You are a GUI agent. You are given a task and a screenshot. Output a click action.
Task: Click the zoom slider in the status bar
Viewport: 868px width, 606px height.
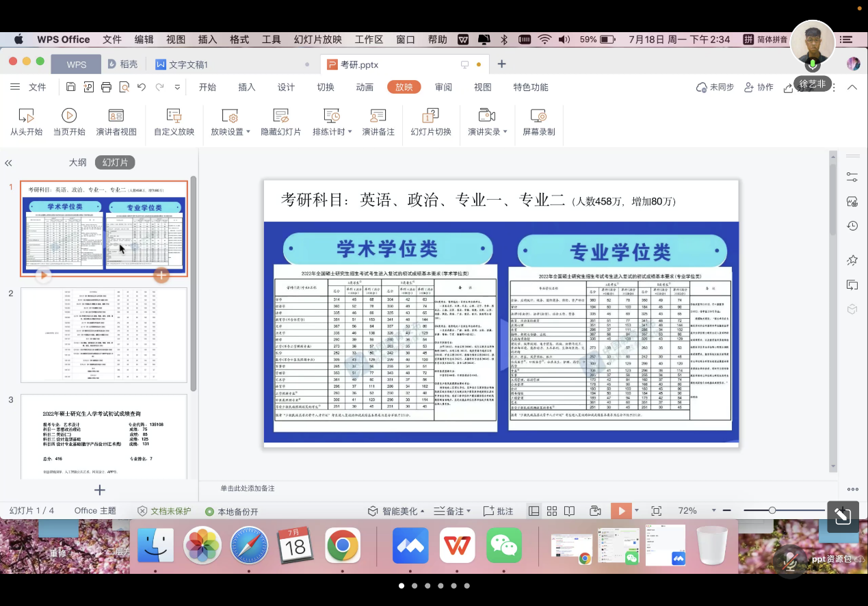pos(772,511)
